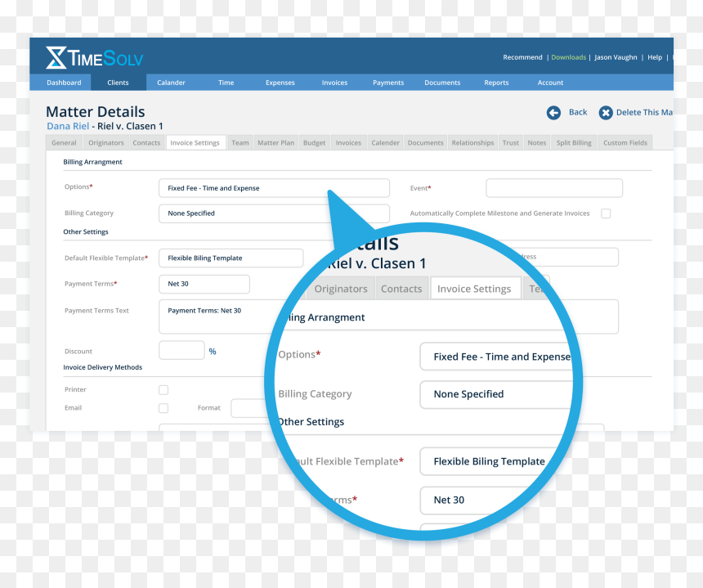
Task: Click the Dana Riel client link
Action: (x=68, y=126)
